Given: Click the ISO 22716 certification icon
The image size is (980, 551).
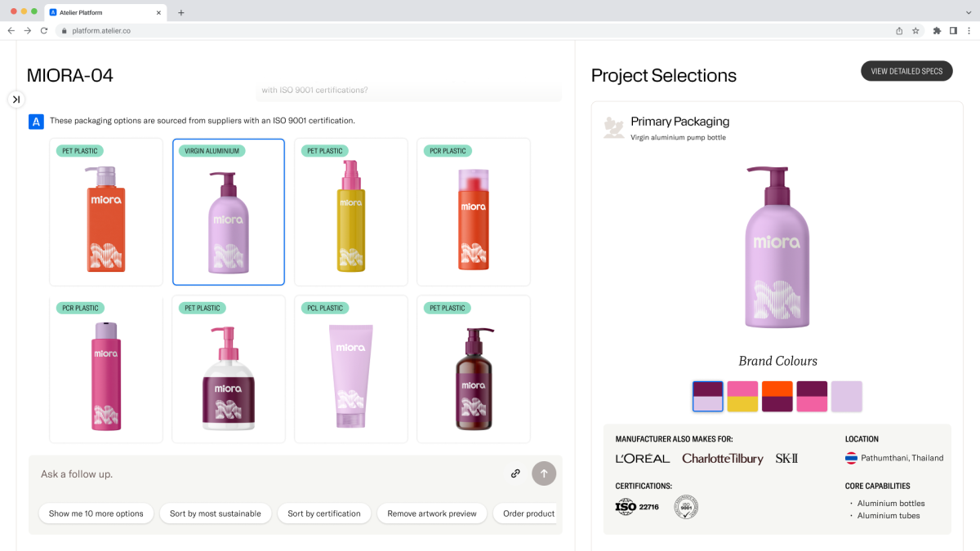Looking at the screenshot, I should coord(636,506).
